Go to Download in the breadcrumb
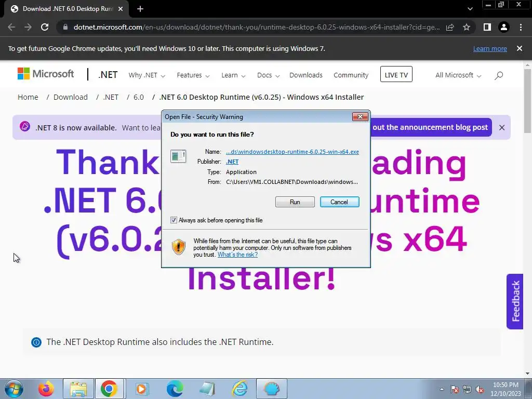 click(x=71, y=97)
